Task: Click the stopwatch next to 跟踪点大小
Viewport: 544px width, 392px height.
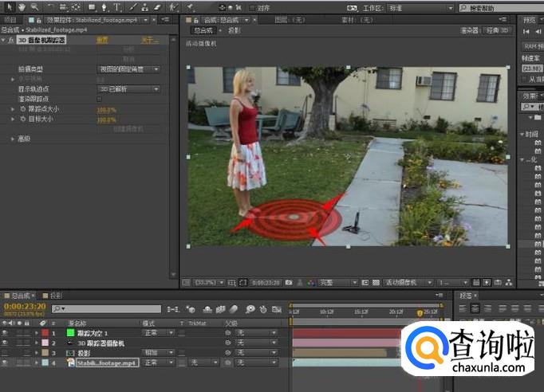Action: [x=22, y=108]
